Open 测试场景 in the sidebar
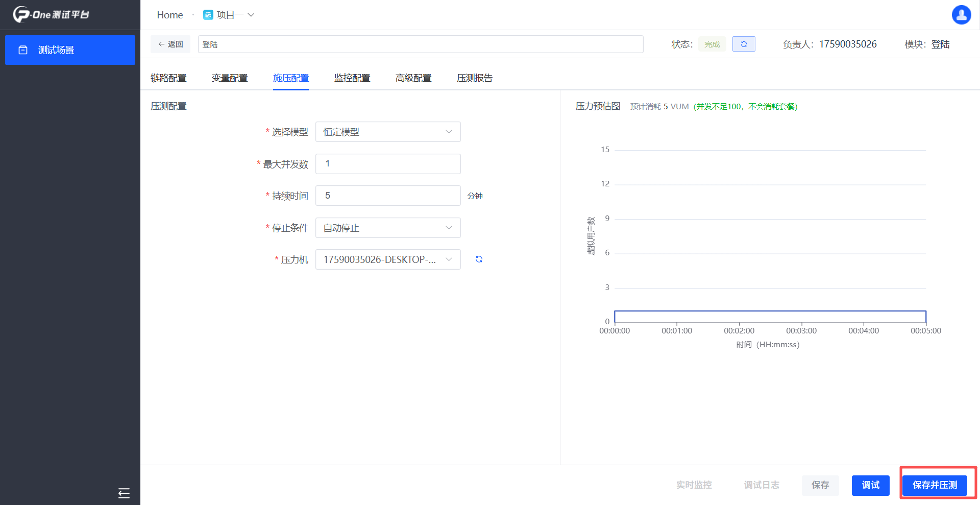Viewport: 980px width, 505px height. point(70,50)
